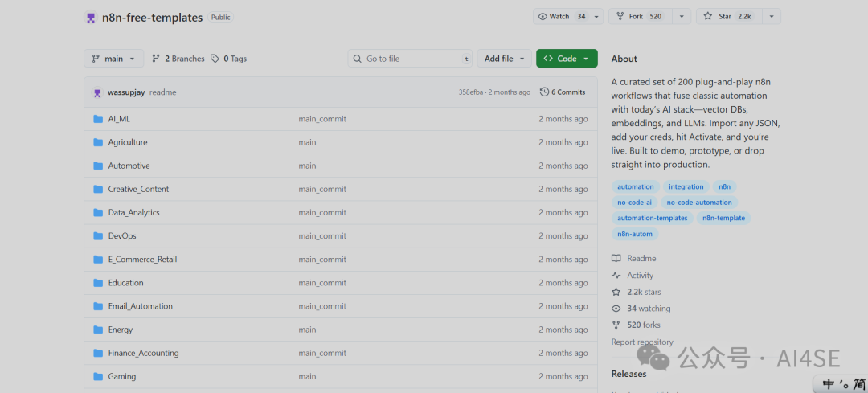Open the Releases heading link
The image size is (868, 393).
(x=628, y=374)
